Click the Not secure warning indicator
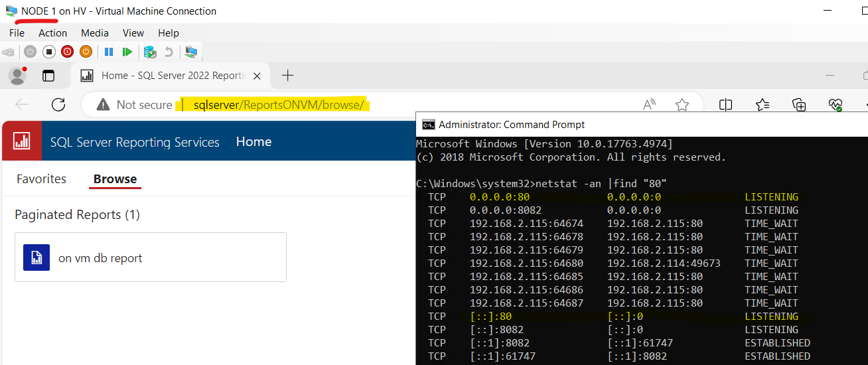The image size is (868, 365). click(x=134, y=104)
